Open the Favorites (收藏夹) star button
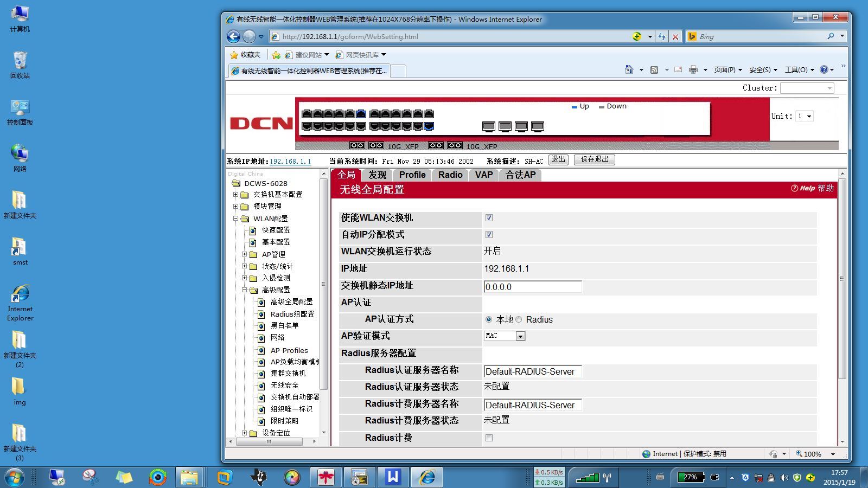This screenshot has width=868, height=488. [245, 55]
